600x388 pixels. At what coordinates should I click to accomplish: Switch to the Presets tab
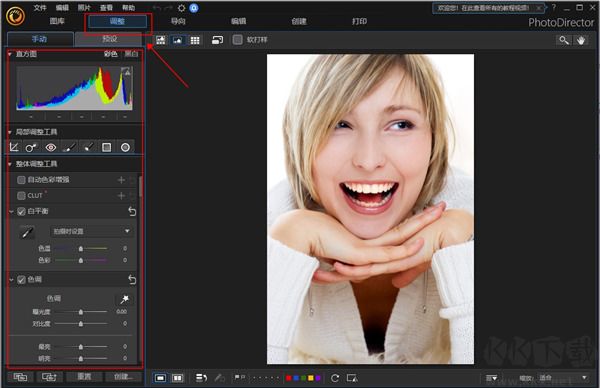[109, 39]
